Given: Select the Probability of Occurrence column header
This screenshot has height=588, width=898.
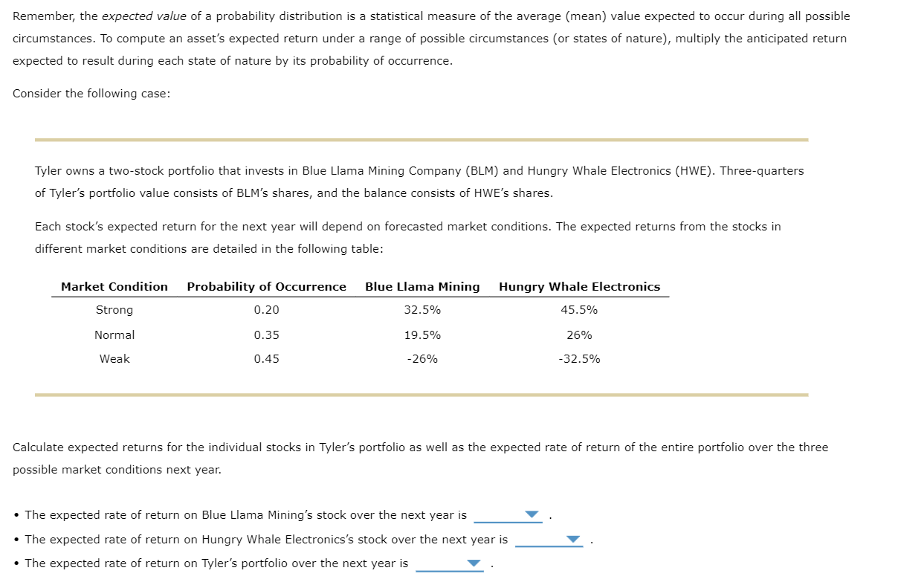Looking at the screenshot, I should coord(268,286).
